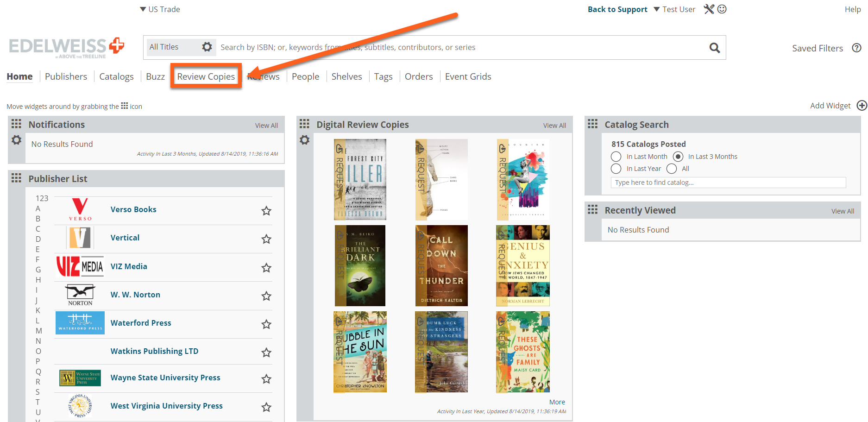The width and height of the screenshot is (868, 422).
Task: Open the Test User dropdown menu
Action: point(674,9)
